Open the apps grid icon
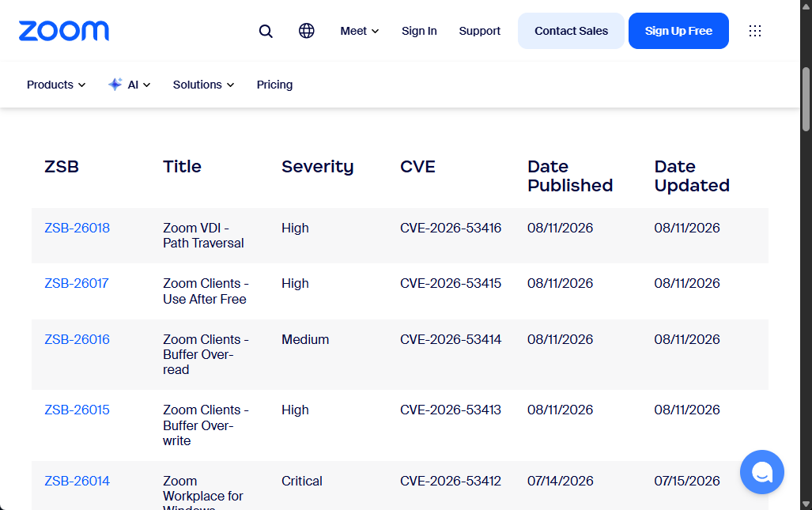The width and height of the screenshot is (812, 510). [755, 31]
